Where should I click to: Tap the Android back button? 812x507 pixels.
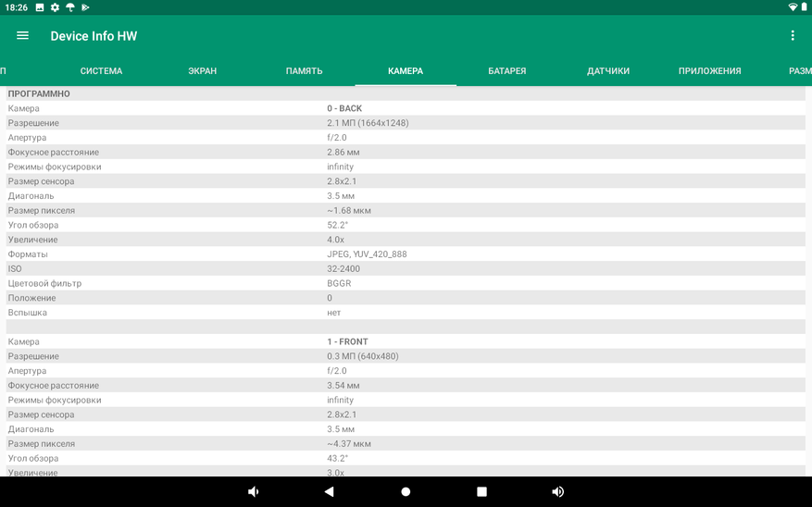[x=329, y=491]
